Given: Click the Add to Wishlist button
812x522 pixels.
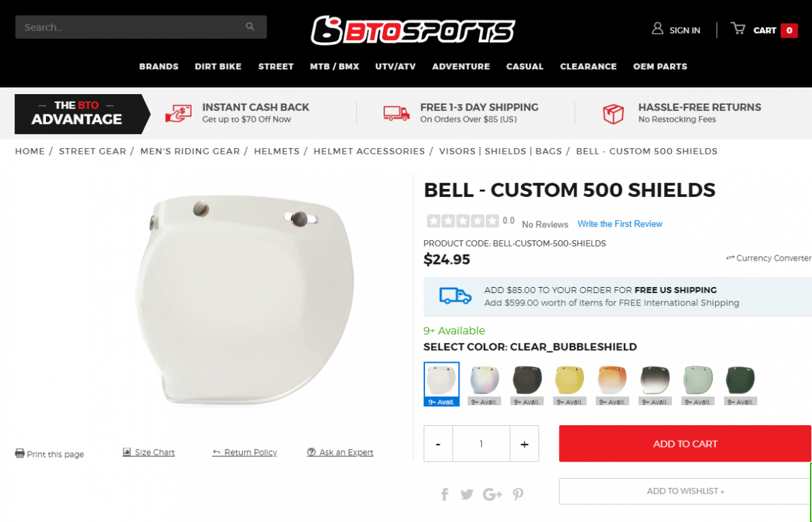Looking at the screenshot, I should tap(685, 491).
